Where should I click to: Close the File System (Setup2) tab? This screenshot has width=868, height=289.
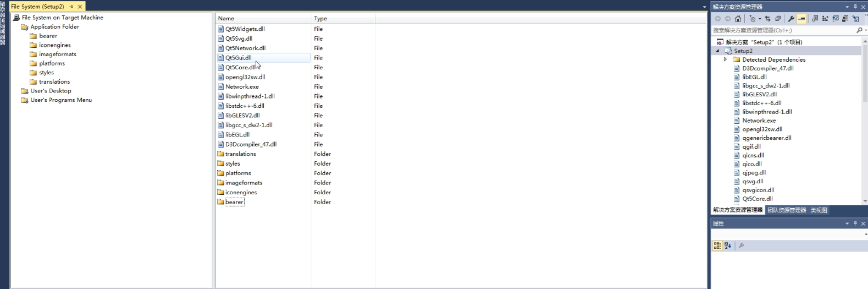pyautogui.click(x=80, y=7)
